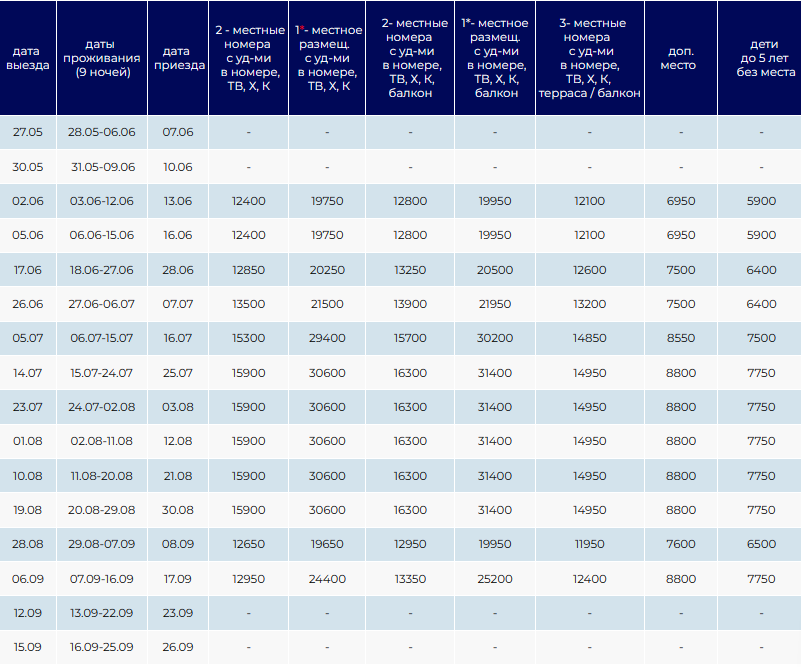Click price 12850 in the 17.06 row
This screenshot has width=801, height=667.
(x=248, y=270)
